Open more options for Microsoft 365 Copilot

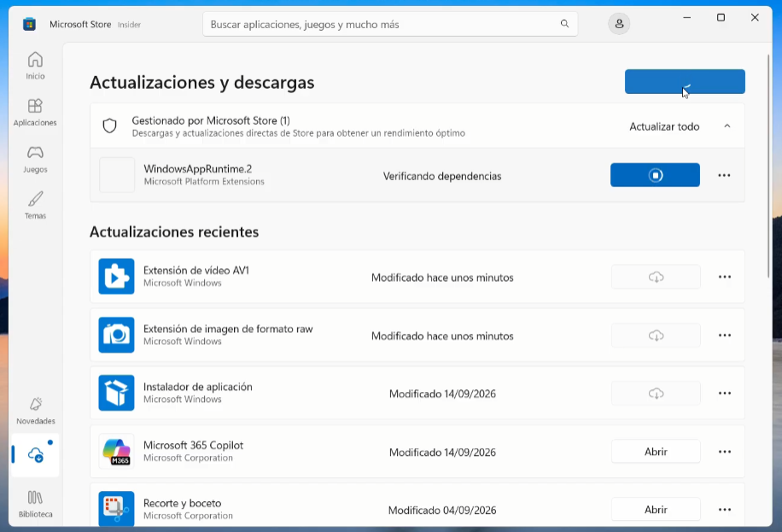(725, 452)
